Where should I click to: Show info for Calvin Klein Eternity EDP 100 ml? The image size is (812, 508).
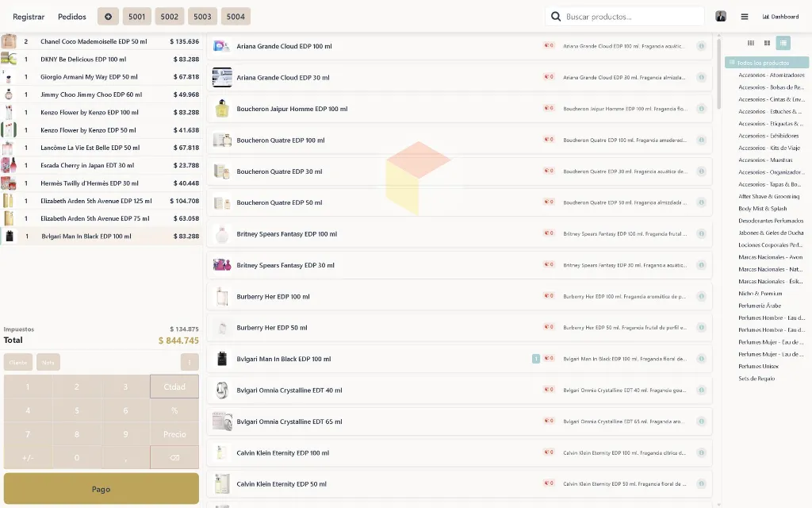point(701,453)
